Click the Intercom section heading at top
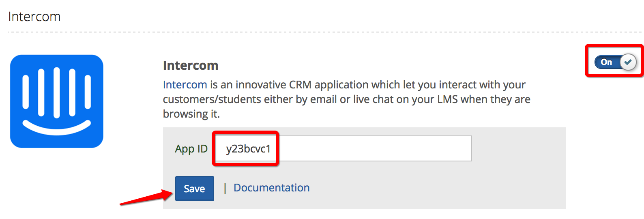644x219 pixels. [34, 17]
